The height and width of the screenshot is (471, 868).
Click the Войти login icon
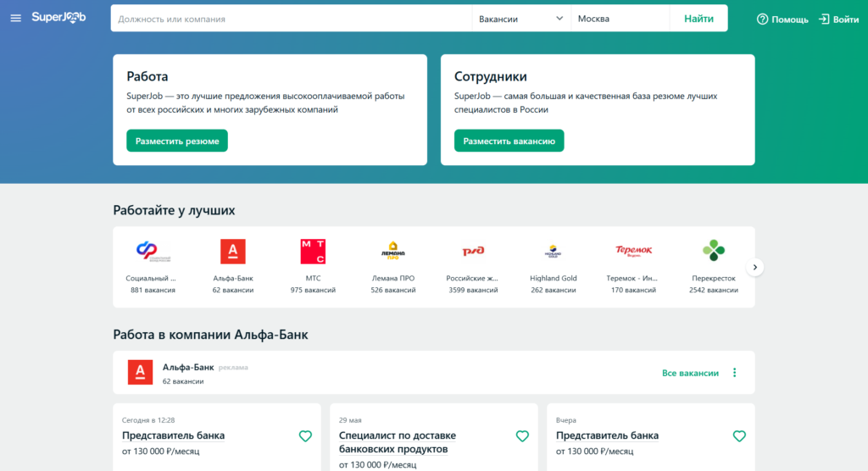click(824, 19)
